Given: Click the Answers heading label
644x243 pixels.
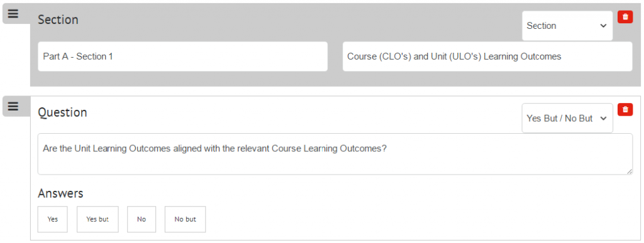Looking at the screenshot, I should (60, 193).
